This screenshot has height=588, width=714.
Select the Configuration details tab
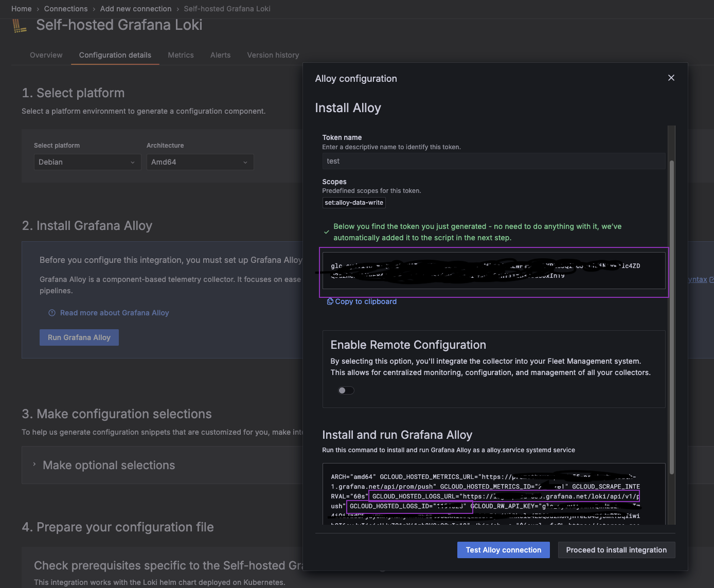coord(115,55)
